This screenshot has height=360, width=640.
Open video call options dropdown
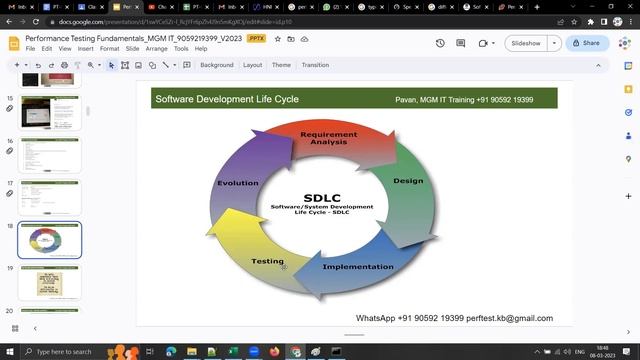tap(493, 43)
